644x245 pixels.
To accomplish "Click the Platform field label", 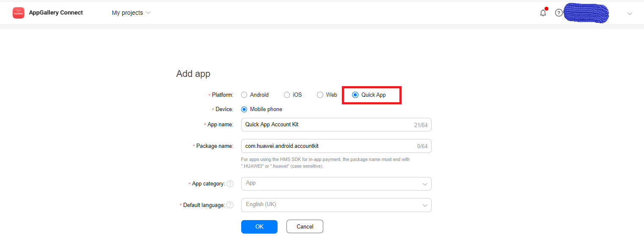I will point(223,95).
